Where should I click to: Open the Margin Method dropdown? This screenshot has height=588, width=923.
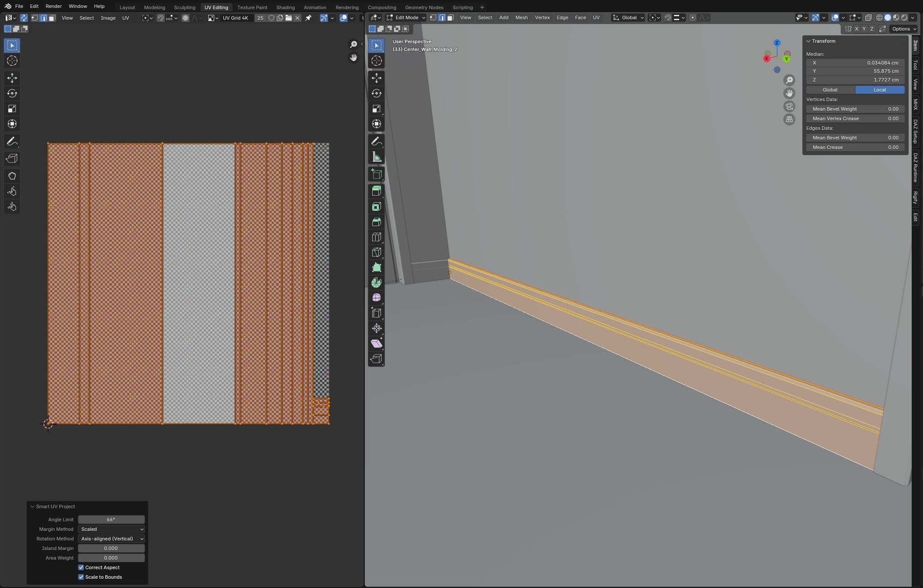[111, 529]
